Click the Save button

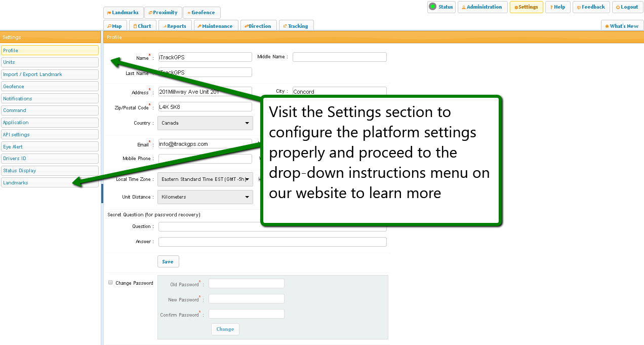[x=168, y=262]
